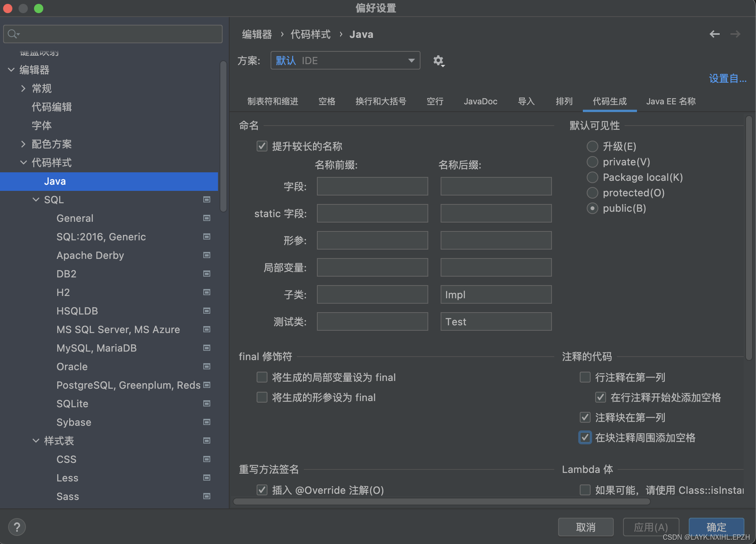Click the icon beside MySQL, MariaDB
This screenshot has width=756, height=544.
coord(207,348)
